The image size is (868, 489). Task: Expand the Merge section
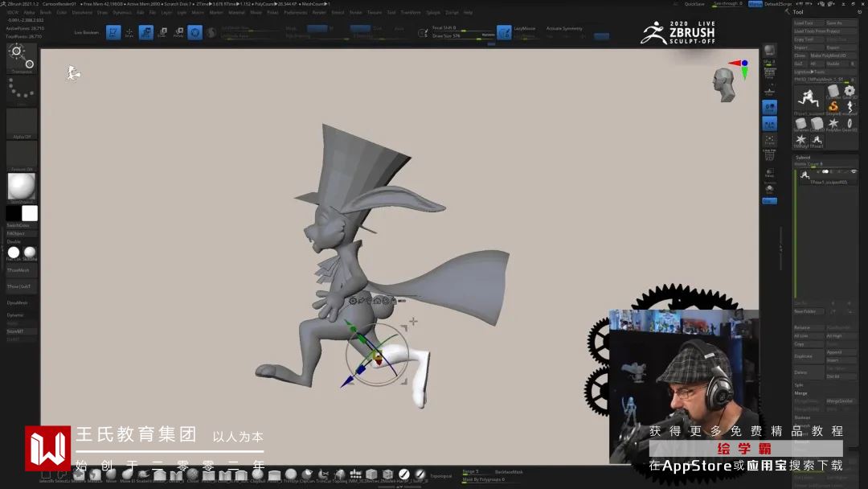pyautogui.click(x=801, y=393)
